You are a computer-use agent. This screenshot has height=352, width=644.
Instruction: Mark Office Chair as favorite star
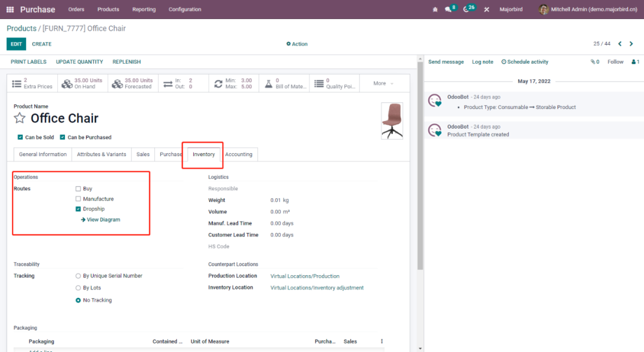(20, 118)
